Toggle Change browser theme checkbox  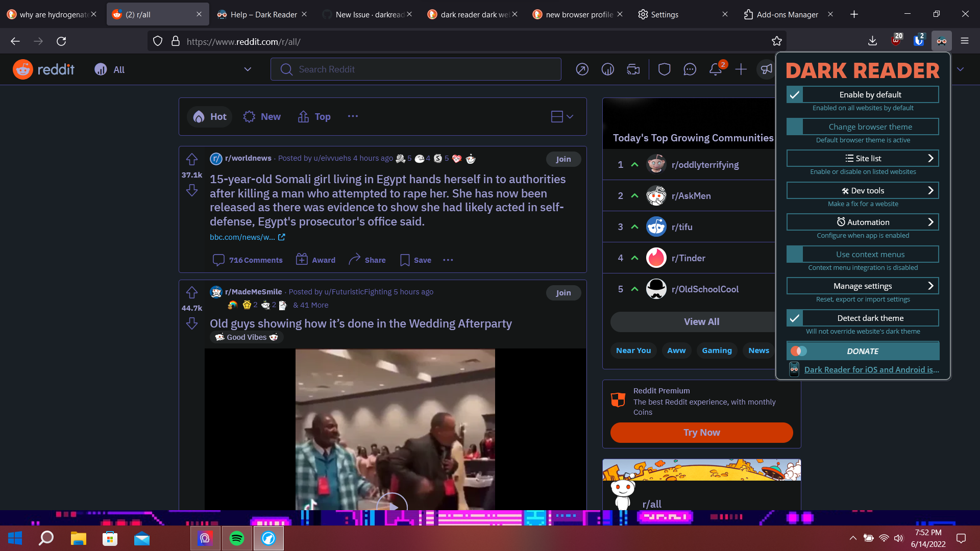click(794, 127)
